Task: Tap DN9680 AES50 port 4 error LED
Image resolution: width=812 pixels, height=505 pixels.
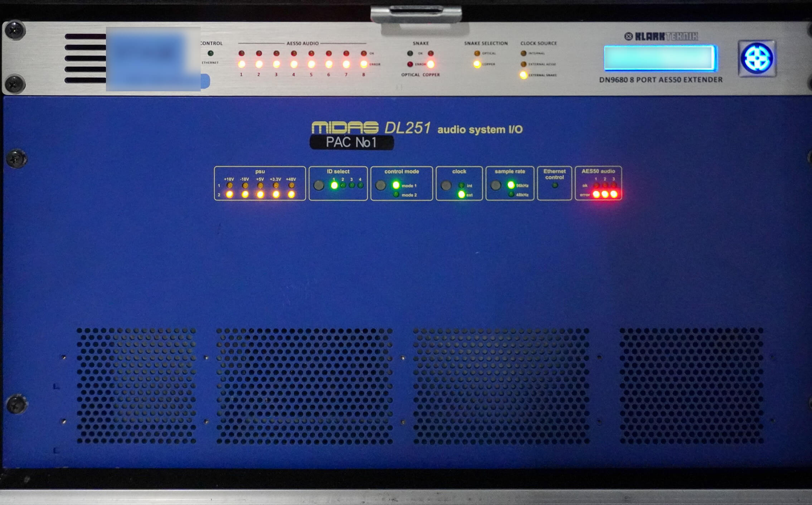Action: point(294,64)
